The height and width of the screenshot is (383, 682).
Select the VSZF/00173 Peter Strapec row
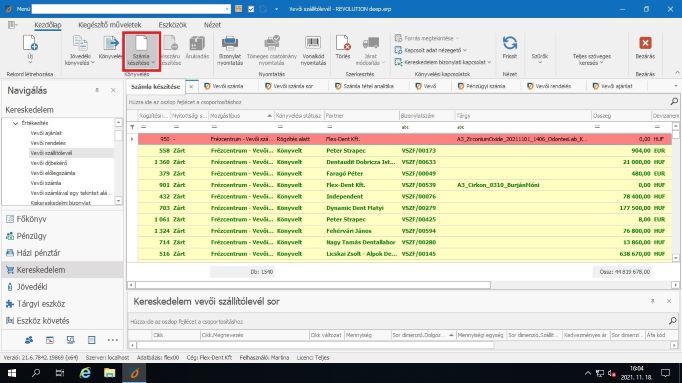pos(405,150)
